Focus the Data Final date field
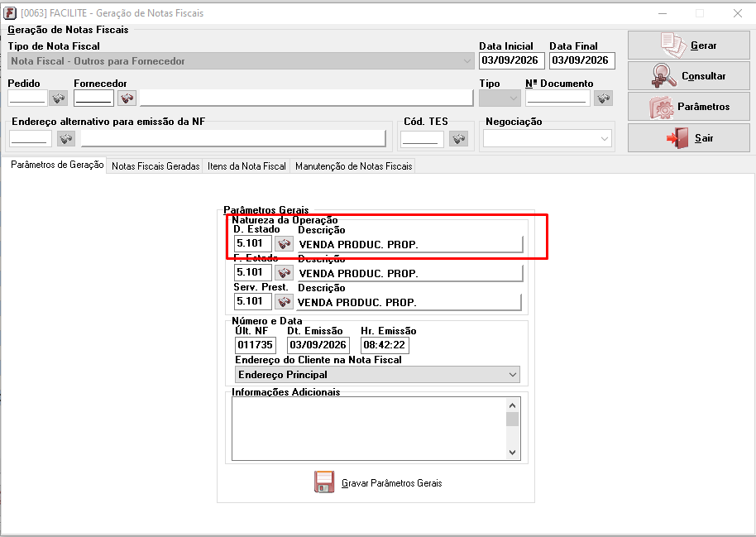756x537 pixels. 582,60
